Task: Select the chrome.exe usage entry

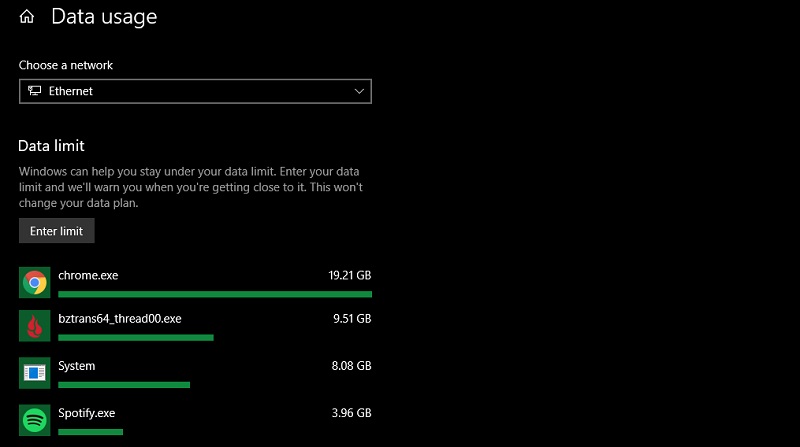Action: point(89,274)
